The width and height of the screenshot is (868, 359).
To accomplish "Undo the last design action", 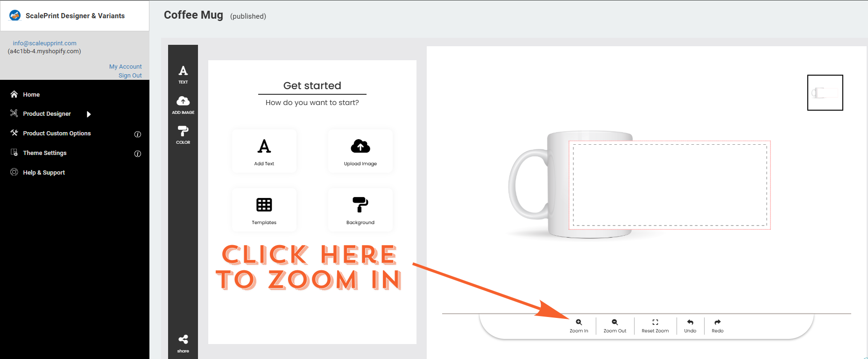I will coord(690,326).
